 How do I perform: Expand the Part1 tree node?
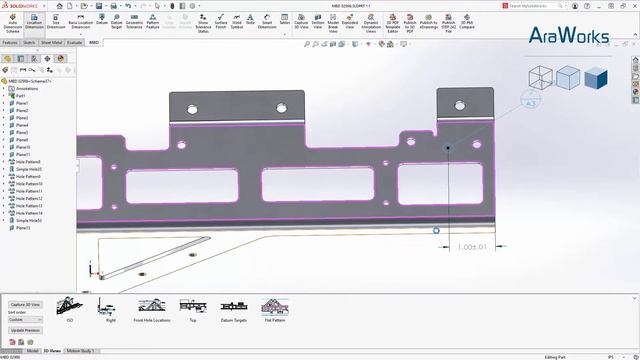pos(4,96)
